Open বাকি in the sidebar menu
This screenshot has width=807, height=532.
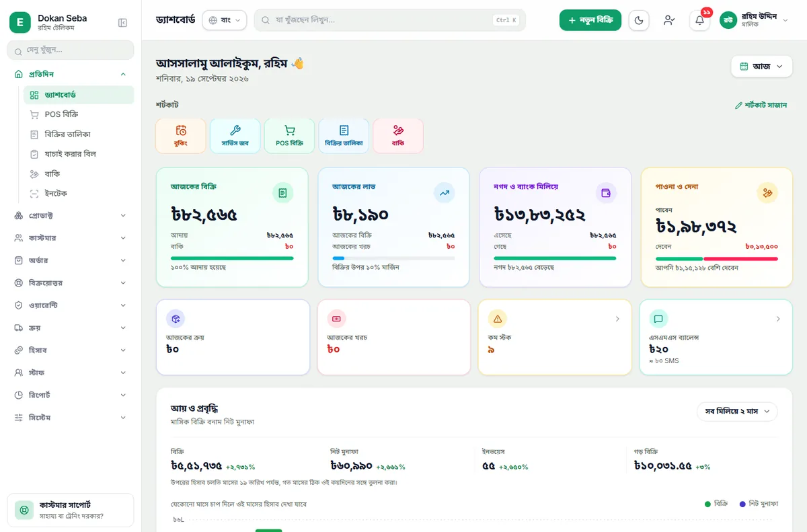(79, 174)
